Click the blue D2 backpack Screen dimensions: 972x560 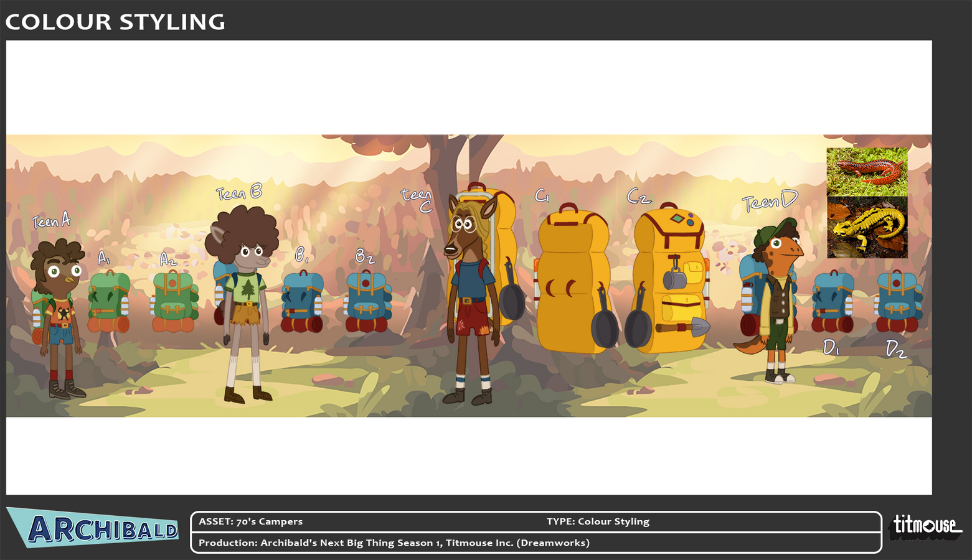(x=898, y=302)
